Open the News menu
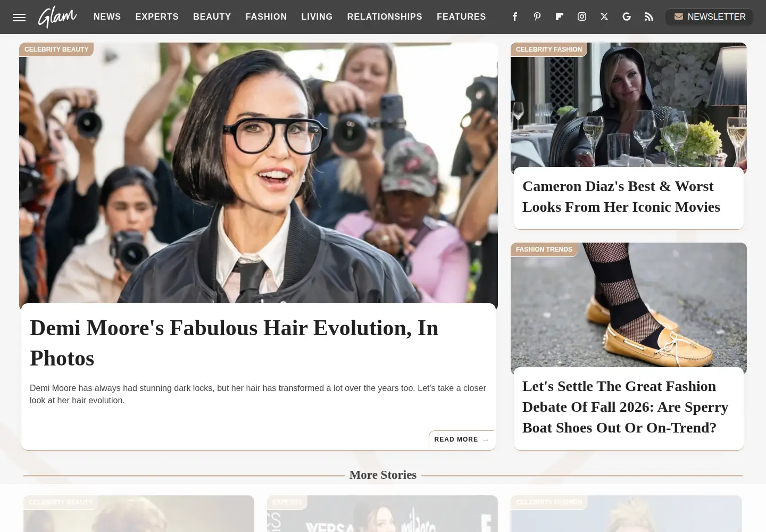 (x=107, y=17)
